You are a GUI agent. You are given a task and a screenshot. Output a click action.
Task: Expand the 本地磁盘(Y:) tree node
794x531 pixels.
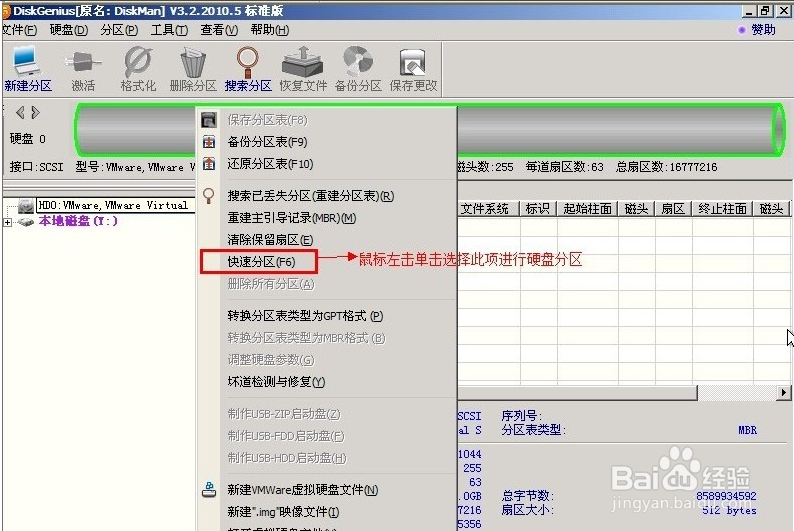(8, 222)
